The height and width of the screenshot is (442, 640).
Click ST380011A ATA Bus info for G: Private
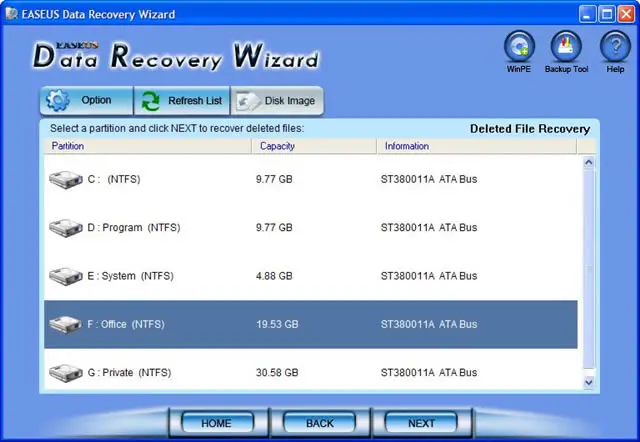(x=429, y=373)
